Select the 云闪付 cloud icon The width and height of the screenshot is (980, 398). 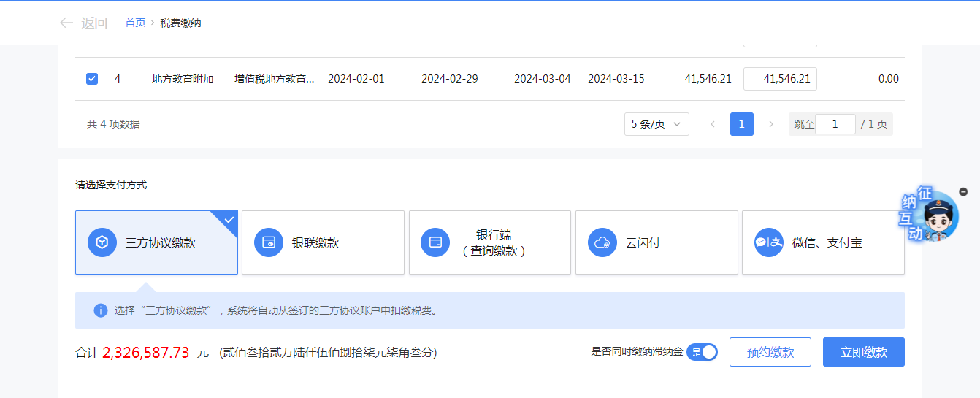tap(602, 242)
